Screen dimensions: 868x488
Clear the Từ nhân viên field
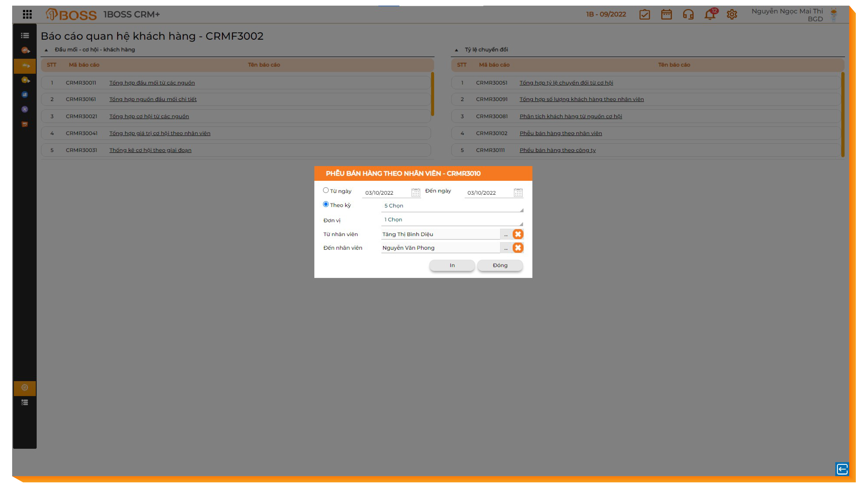(518, 234)
